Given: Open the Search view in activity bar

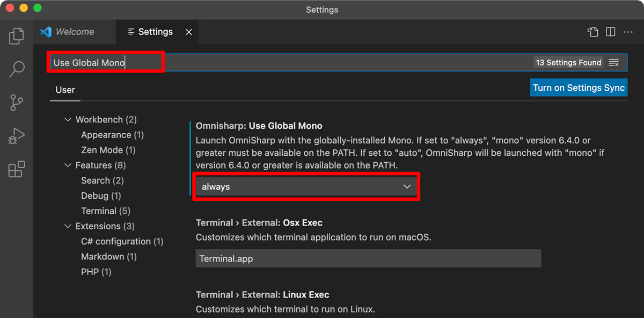Looking at the screenshot, I should tap(17, 69).
